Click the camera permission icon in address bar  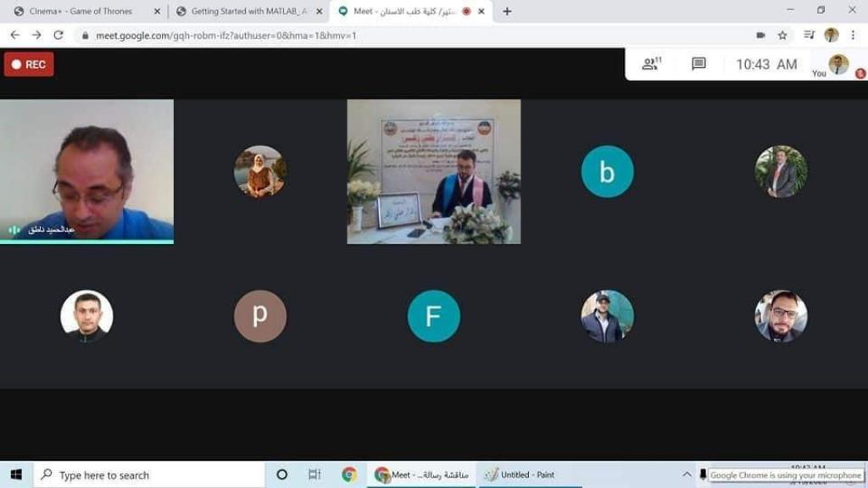pyautogui.click(x=760, y=36)
